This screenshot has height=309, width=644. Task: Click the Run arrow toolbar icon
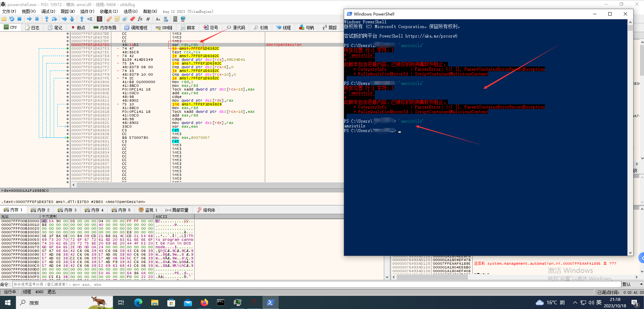(29, 19)
